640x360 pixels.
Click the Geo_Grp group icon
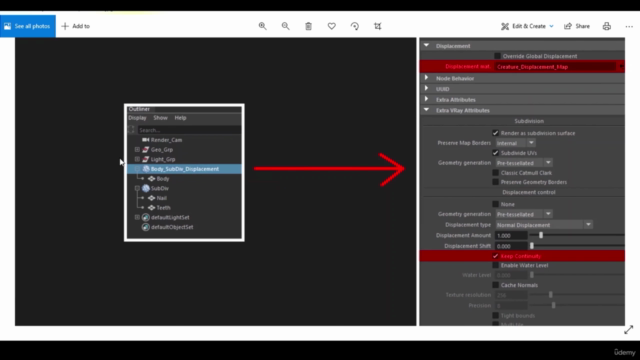point(146,149)
